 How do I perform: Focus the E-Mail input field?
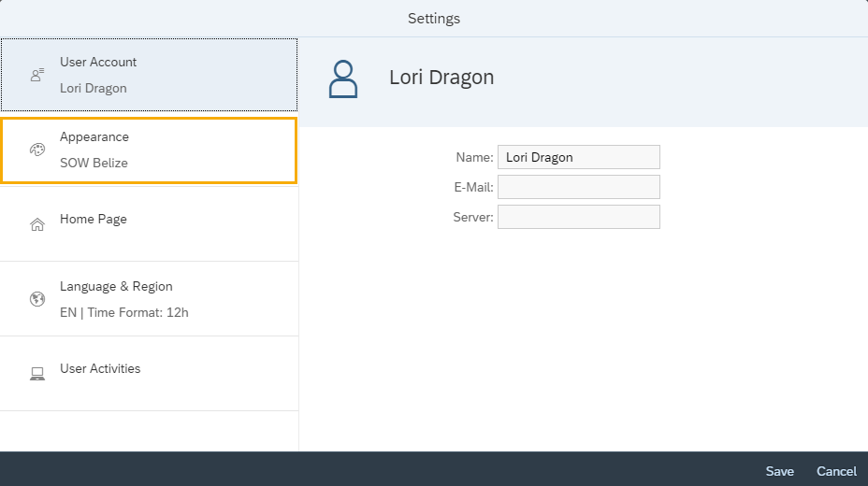coord(578,187)
